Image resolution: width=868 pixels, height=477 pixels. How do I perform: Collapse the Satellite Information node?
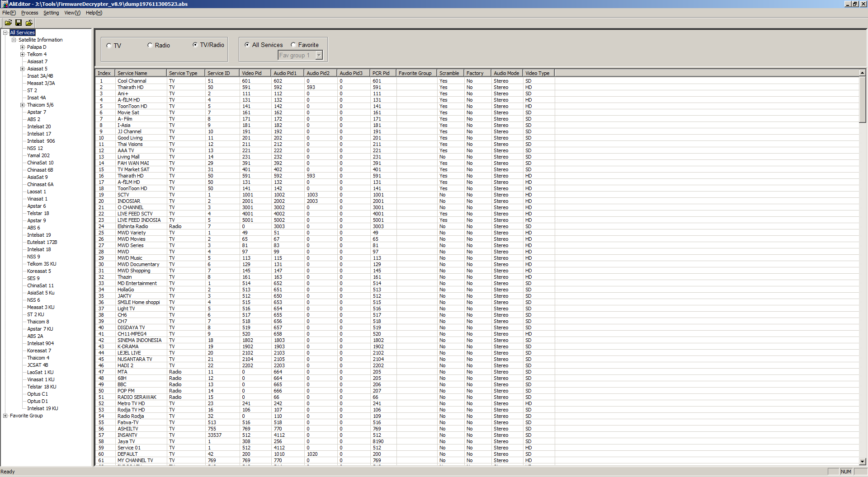[x=14, y=40]
